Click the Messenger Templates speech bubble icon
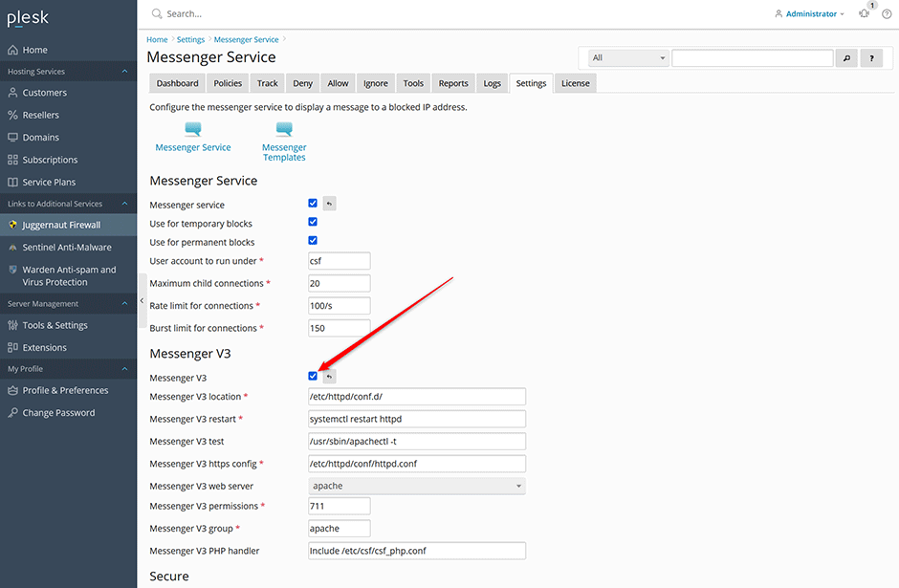Screen dimensions: 899x588 pyautogui.click(x=284, y=129)
